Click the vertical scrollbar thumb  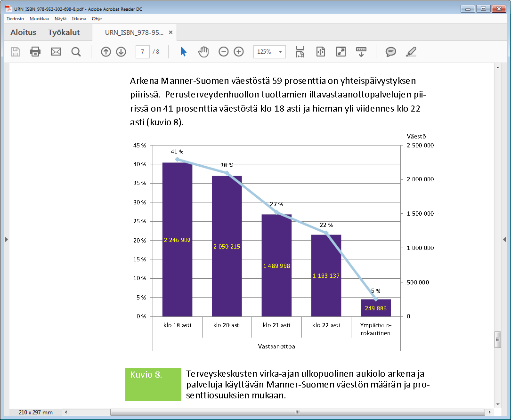click(x=498, y=339)
